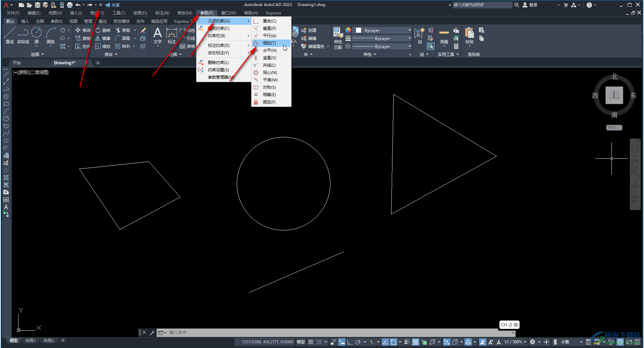Expand the 特性 panel title dropdown

[x=370, y=54]
